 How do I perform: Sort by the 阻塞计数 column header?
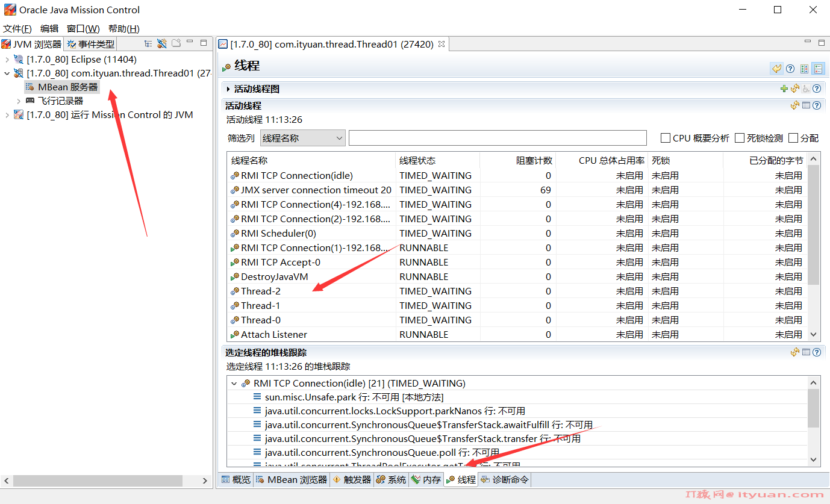(x=517, y=161)
